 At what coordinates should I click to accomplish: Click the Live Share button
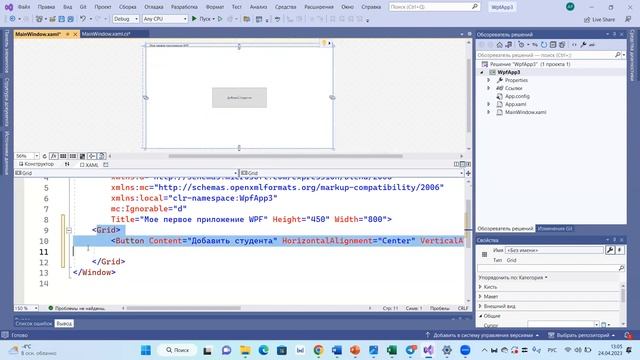coord(599,19)
